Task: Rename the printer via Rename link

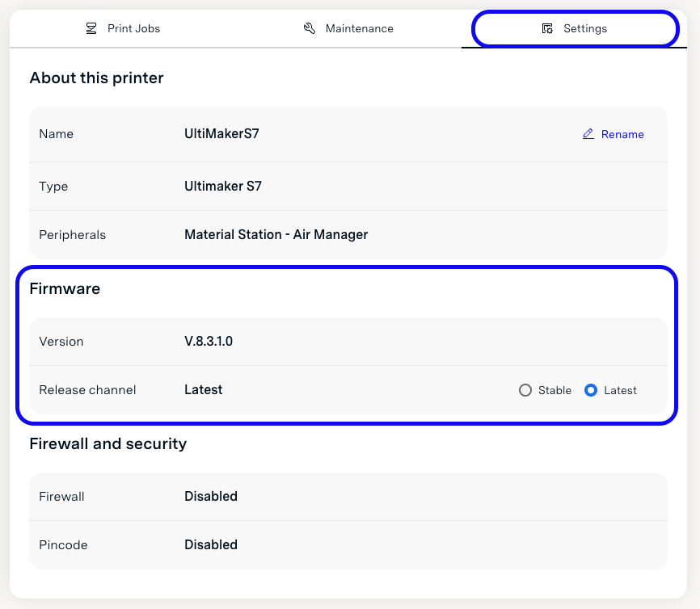Action: pos(613,134)
